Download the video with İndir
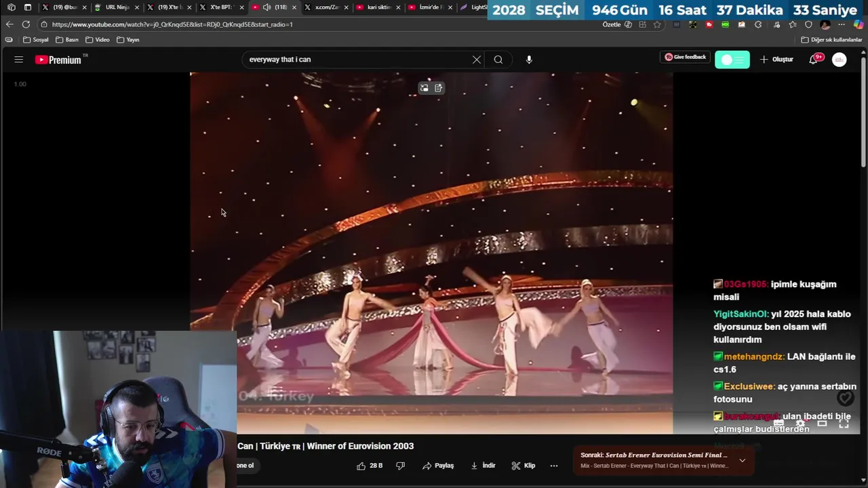The image size is (868, 488). pyautogui.click(x=483, y=466)
